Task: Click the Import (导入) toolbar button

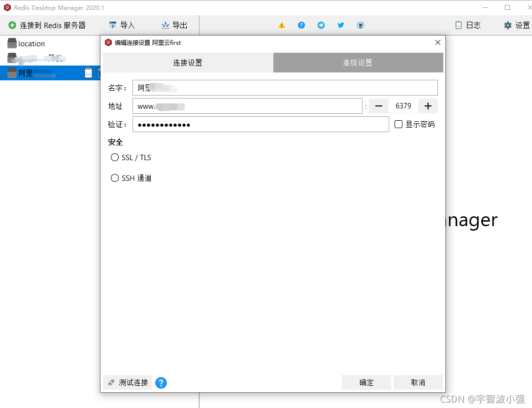Action: tap(122, 25)
